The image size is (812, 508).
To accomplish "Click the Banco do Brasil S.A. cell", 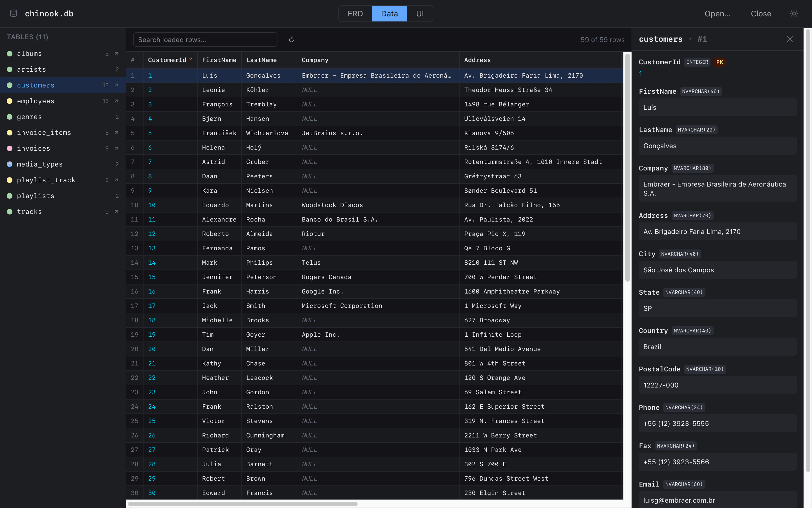I will [378, 219].
